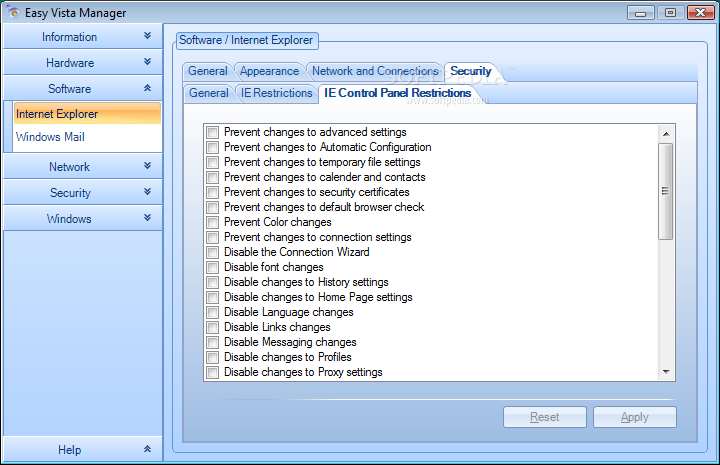The width and height of the screenshot is (720, 465).
Task: Open the Information sidebar panel
Action: 83,36
